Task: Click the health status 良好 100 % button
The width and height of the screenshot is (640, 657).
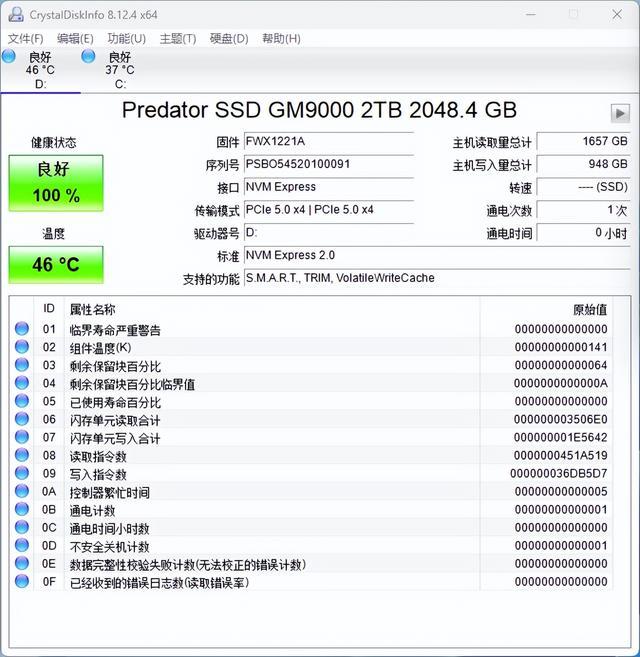Action: pyautogui.click(x=56, y=183)
